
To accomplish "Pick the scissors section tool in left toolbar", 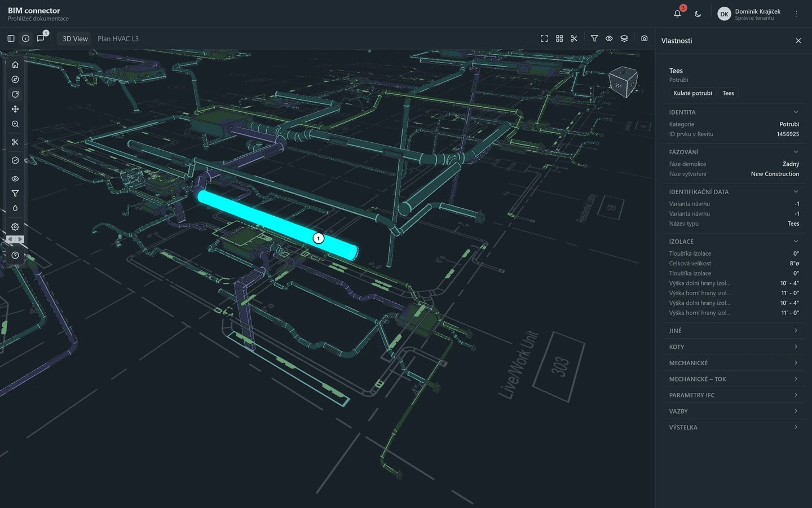I will coord(15,142).
